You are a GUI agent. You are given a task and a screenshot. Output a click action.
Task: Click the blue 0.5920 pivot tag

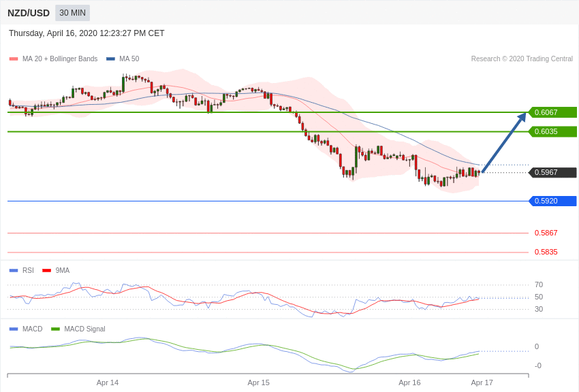tap(552, 201)
